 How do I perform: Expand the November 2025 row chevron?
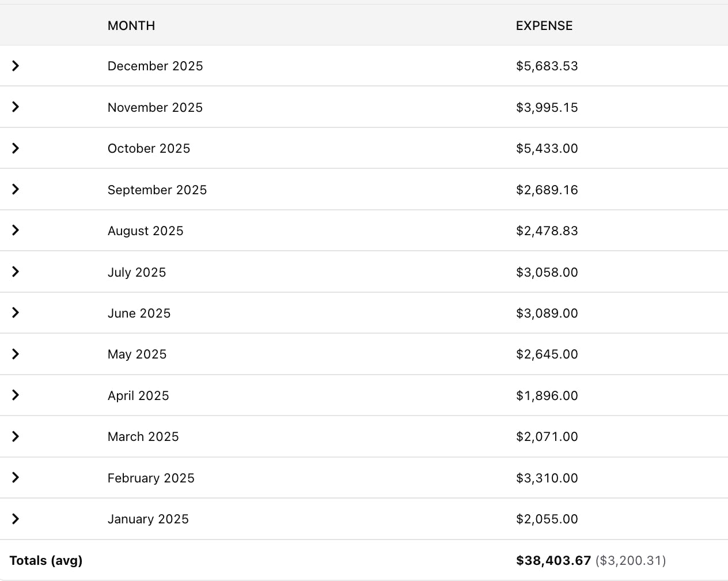16,107
